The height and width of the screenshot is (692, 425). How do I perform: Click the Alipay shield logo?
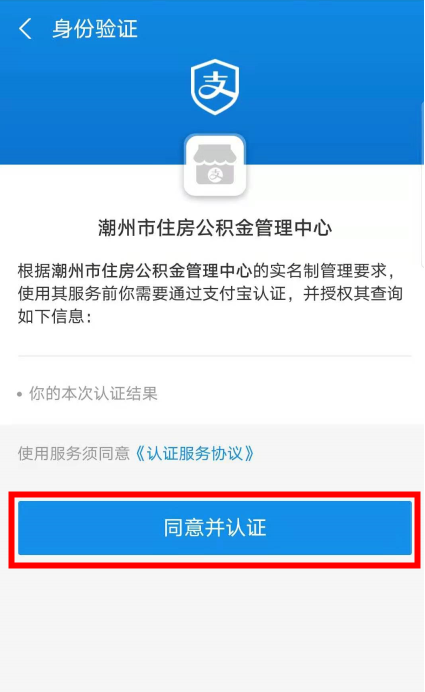[215, 86]
